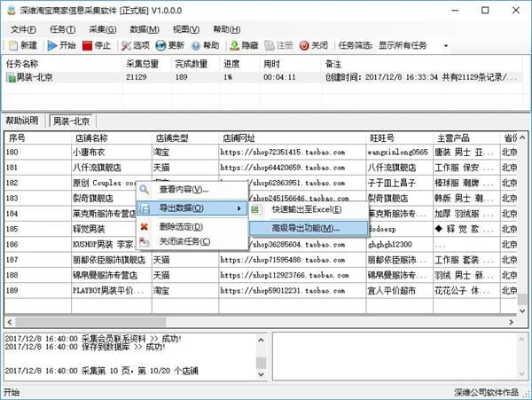Screen dimensions: 532x400
Task: Click the Excel icon for 快速输出至Excel
Action: pos(255,209)
